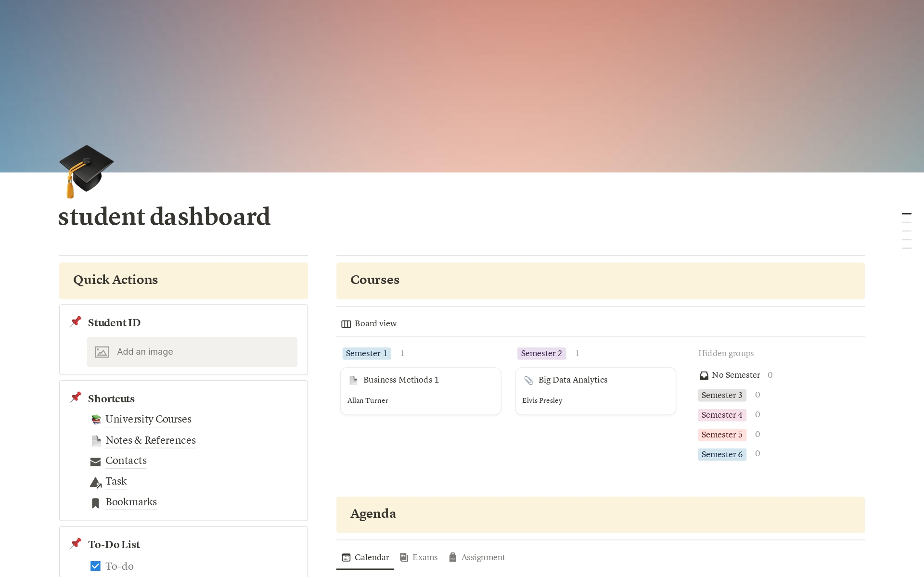Viewport: 924px width, 577px height.
Task: Switch to the Assignment tab
Action: (483, 557)
